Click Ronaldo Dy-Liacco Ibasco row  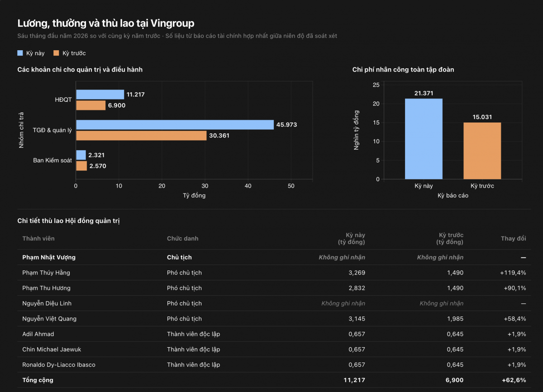(x=274, y=365)
